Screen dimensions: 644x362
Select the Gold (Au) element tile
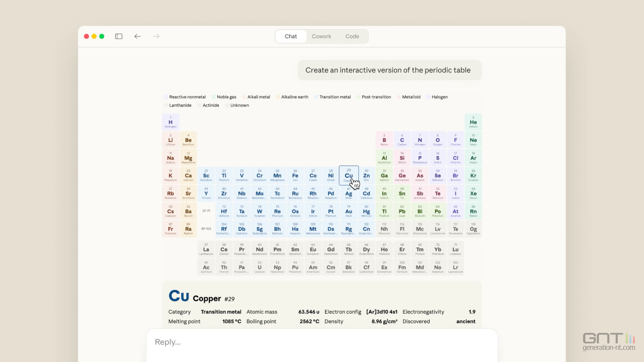point(349,211)
